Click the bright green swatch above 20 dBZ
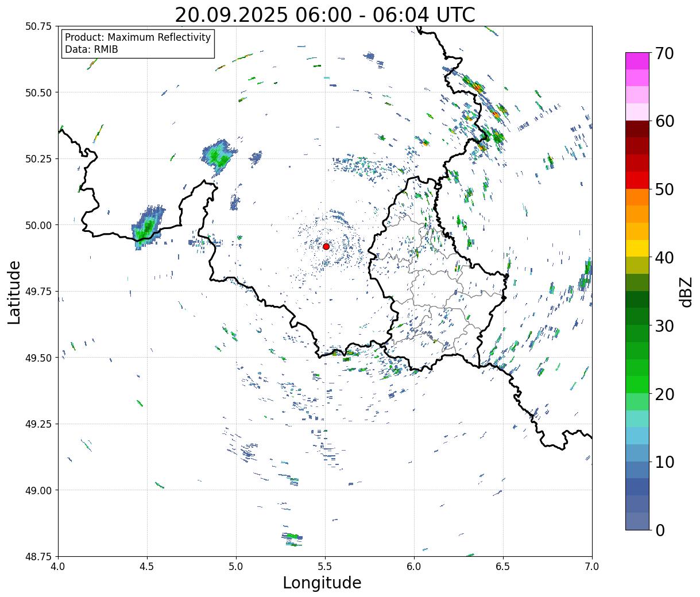Viewport: 700px width, 597px height. 637,385
